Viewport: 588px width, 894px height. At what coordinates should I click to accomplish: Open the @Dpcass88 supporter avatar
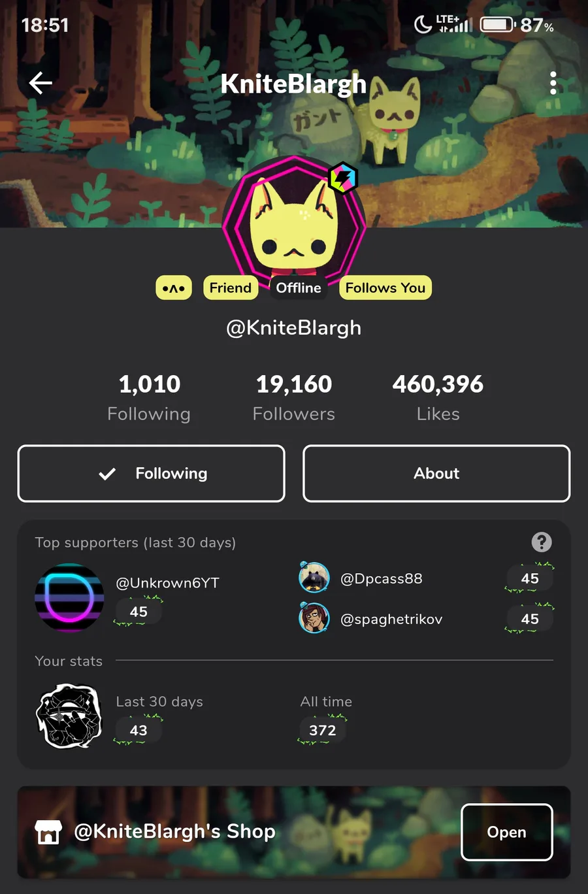[x=314, y=578]
